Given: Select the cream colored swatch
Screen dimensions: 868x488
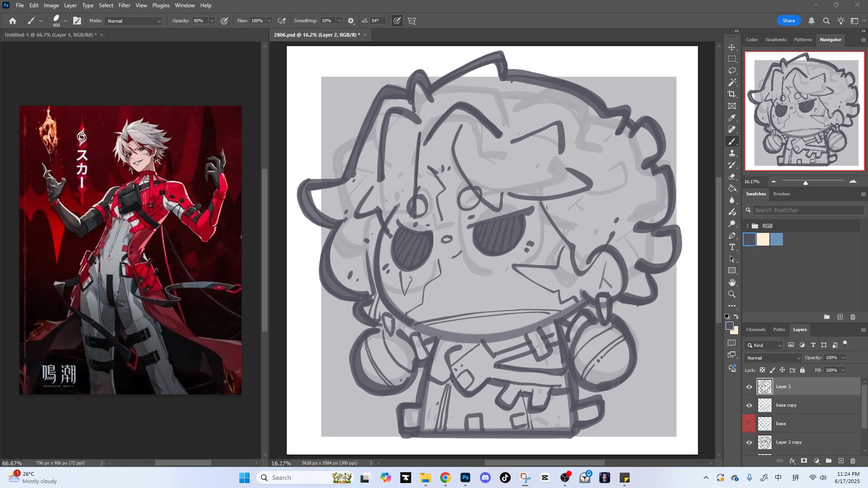Looking at the screenshot, I should point(763,239).
